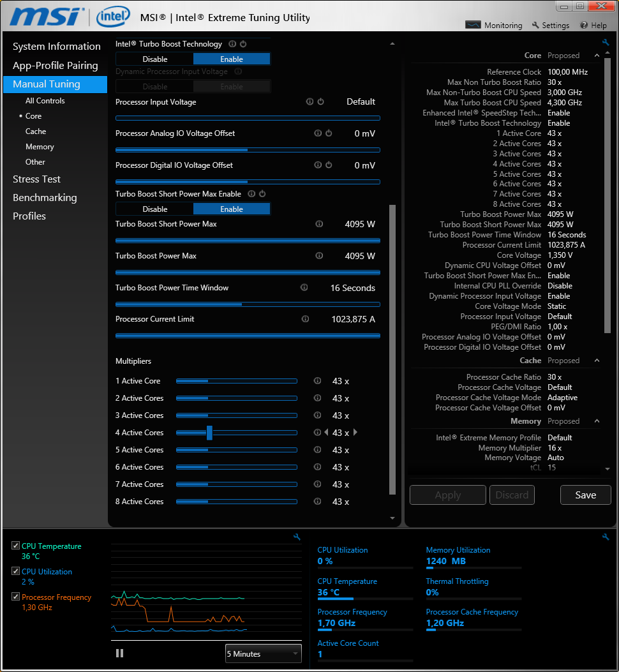Click info icon for Turbo Boost Power Max
Viewport: 619px width, 672px height.
pos(319,255)
